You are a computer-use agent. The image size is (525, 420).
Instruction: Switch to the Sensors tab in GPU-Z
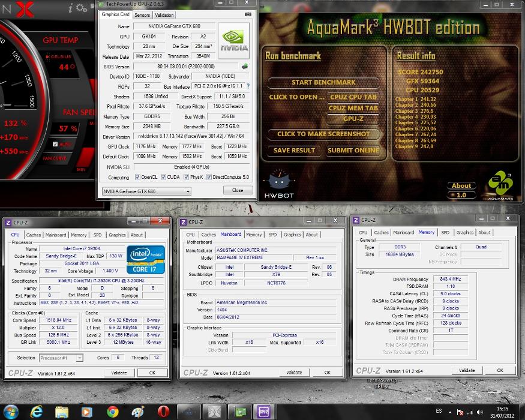(142, 15)
